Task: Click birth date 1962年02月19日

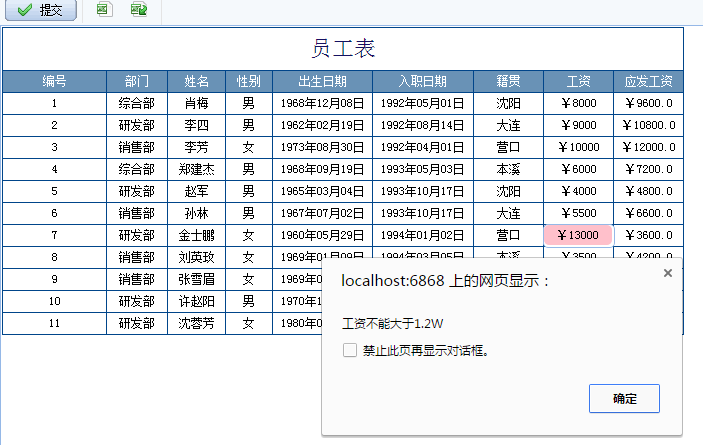Action: [x=322, y=125]
